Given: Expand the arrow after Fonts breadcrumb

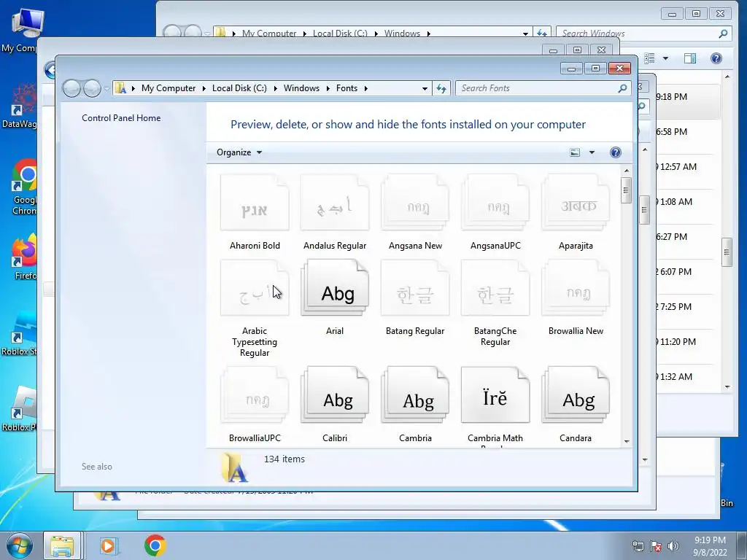Looking at the screenshot, I should tap(366, 88).
